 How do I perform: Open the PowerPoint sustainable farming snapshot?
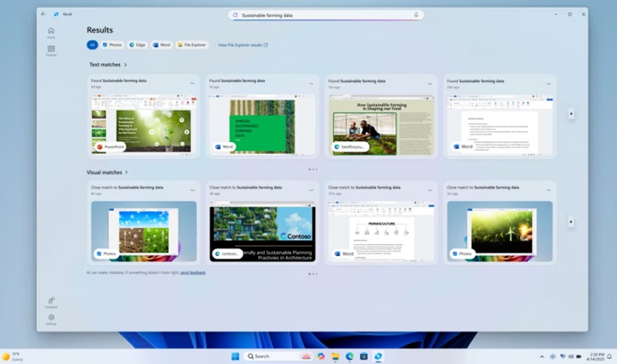pyautogui.click(x=144, y=124)
